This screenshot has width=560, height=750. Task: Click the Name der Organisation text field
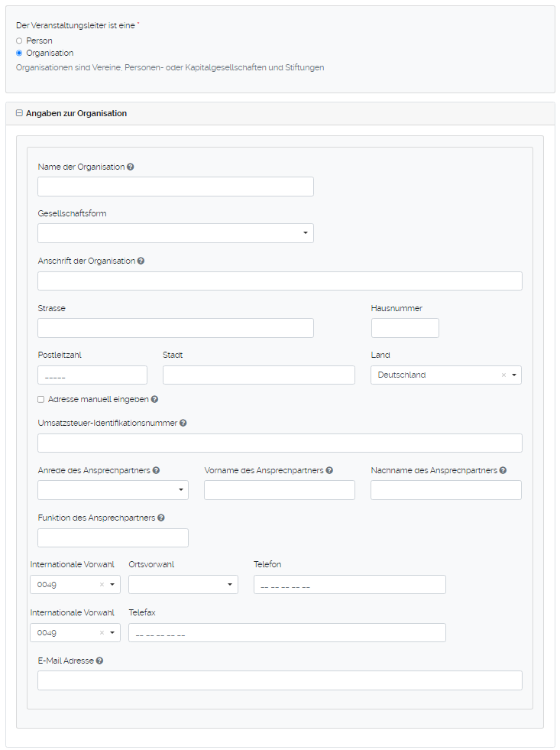click(176, 187)
